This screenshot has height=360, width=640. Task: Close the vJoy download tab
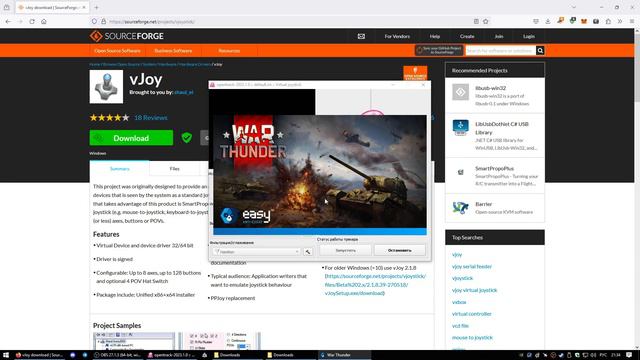coord(84,7)
